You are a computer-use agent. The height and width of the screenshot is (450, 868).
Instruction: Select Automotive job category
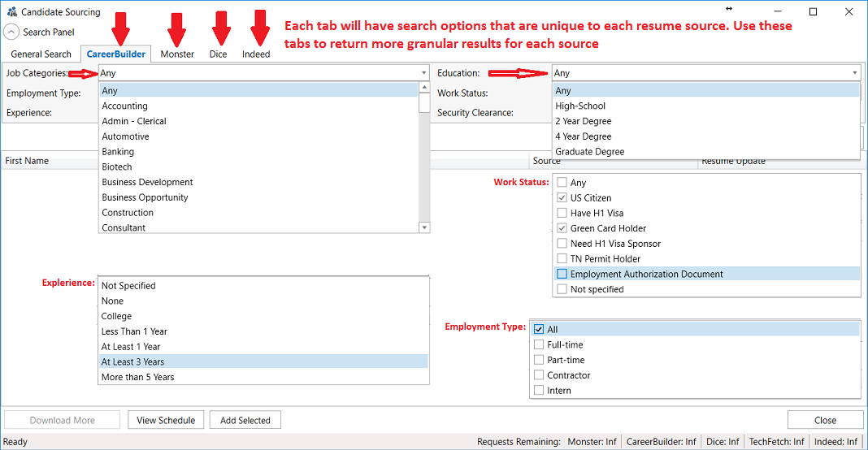(x=258, y=136)
